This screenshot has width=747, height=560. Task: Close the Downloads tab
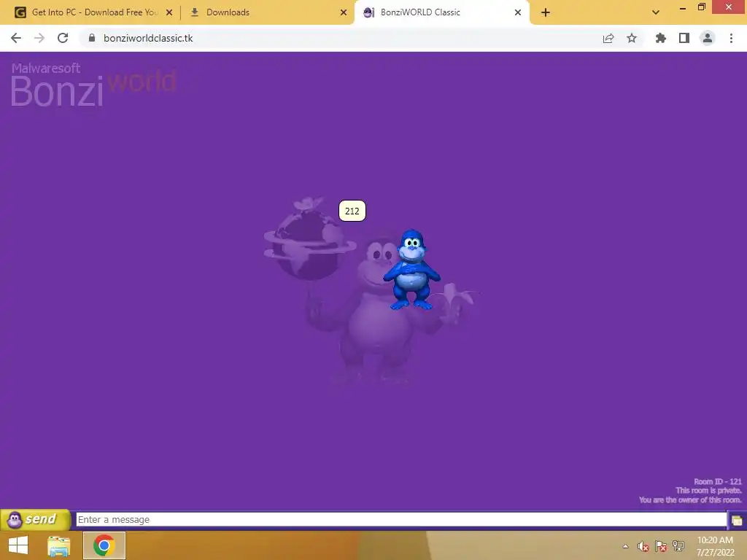click(x=344, y=12)
